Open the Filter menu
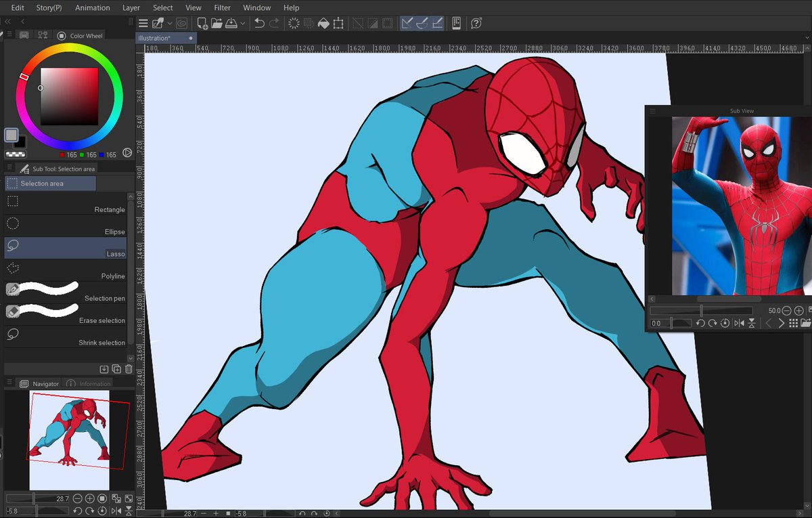The image size is (812, 518). coord(222,7)
